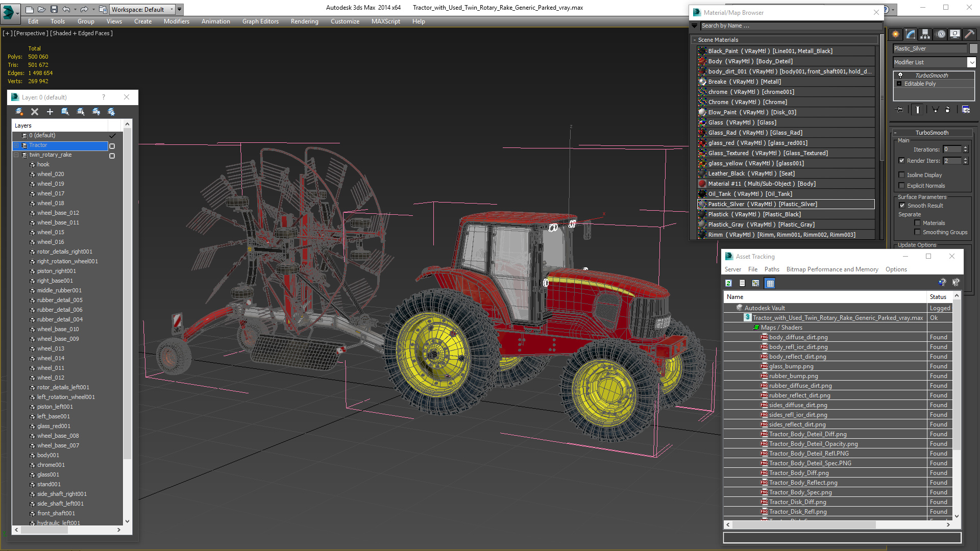The width and height of the screenshot is (980, 551).
Task: Click the Open File folder icon
Action: pos(41,9)
